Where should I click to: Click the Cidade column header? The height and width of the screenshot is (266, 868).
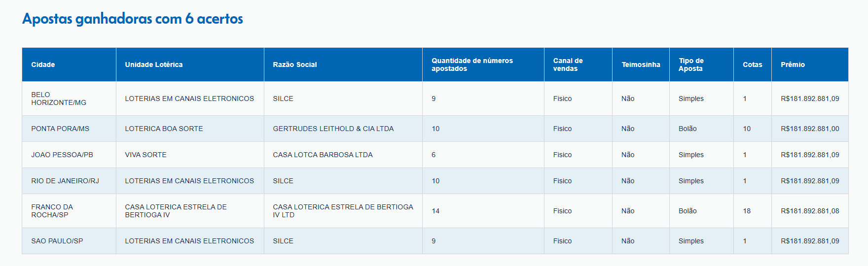click(43, 65)
